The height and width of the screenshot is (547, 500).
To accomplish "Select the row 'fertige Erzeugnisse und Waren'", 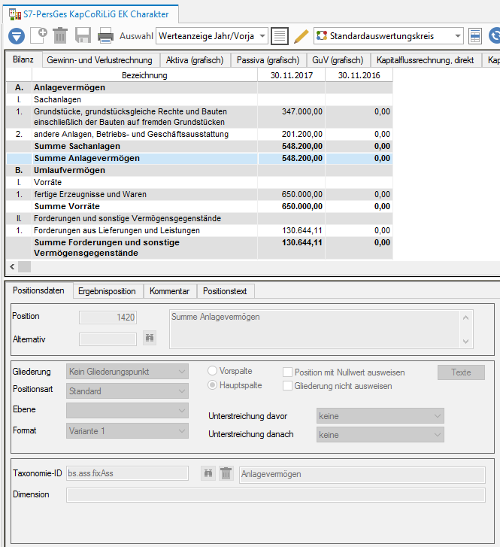I will [x=200, y=194].
